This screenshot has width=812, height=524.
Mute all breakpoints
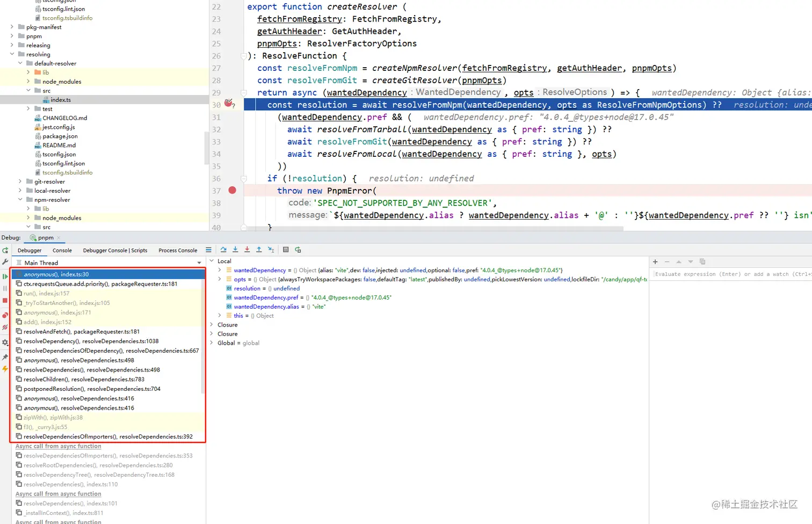coord(5,327)
